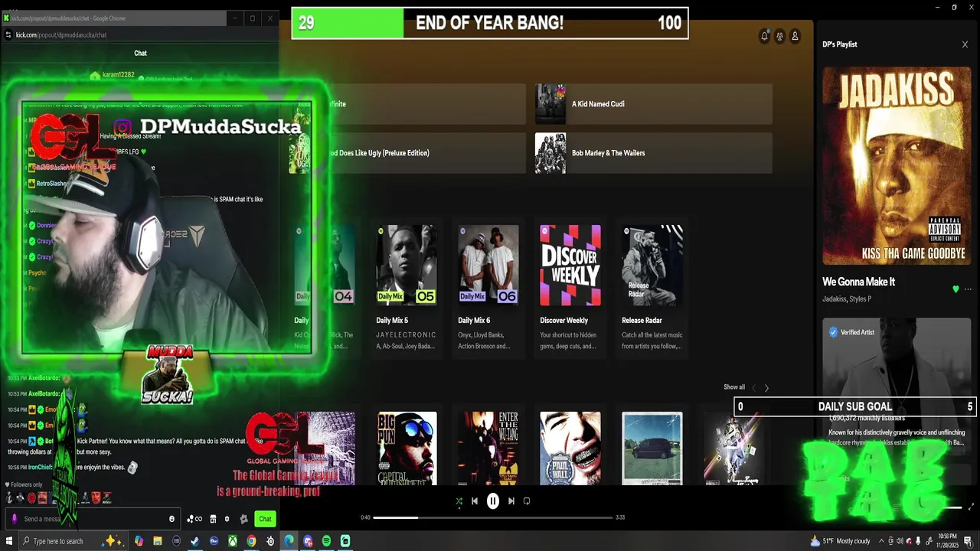This screenshot has height=551, width=980.
Task: Show hidden system tray icons
Action: [881, 541]
